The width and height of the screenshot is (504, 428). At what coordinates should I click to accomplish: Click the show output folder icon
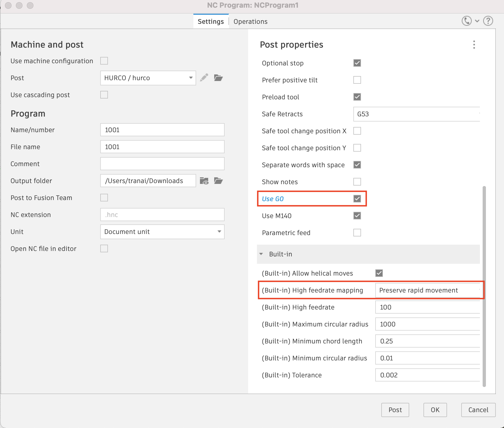point(204,181)
